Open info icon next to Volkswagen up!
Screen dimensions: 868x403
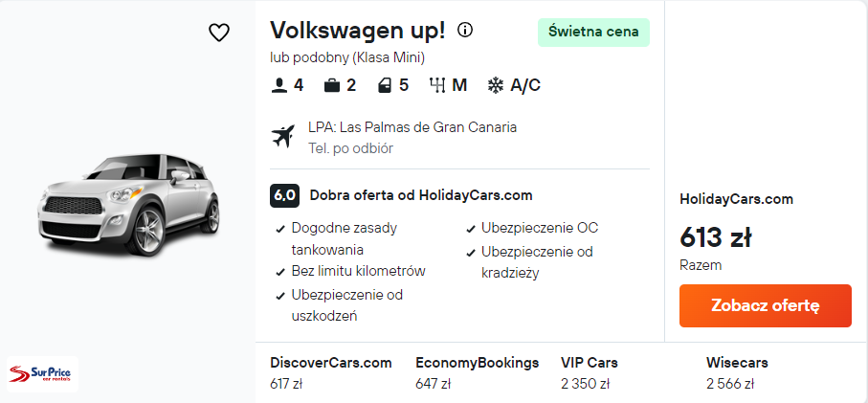pyautogui.click(x=465, y=30)
